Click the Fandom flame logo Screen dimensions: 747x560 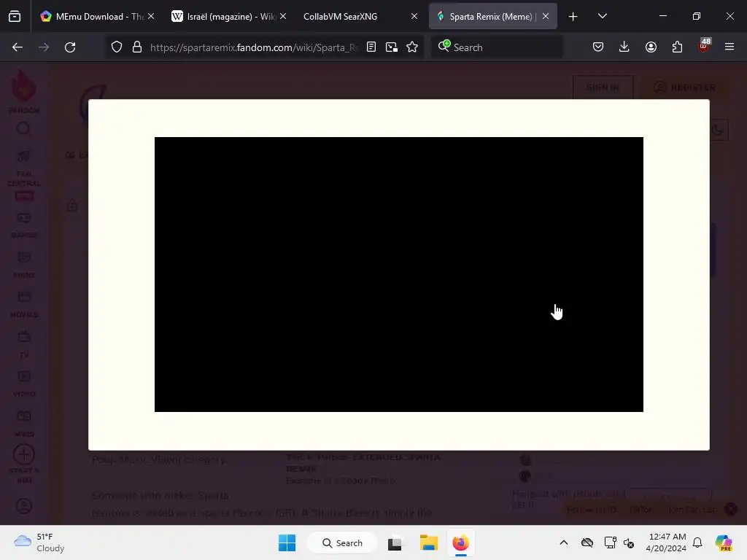pyautogui.click(x=23, y=86)
